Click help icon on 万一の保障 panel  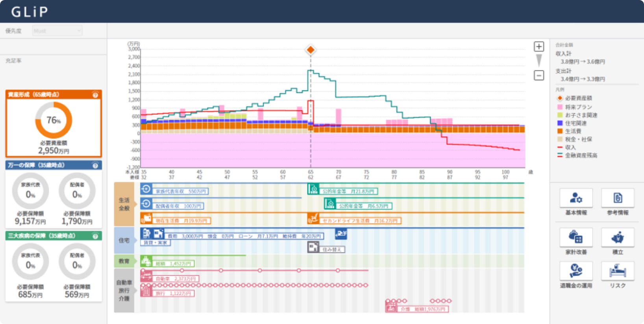[95, 166]
